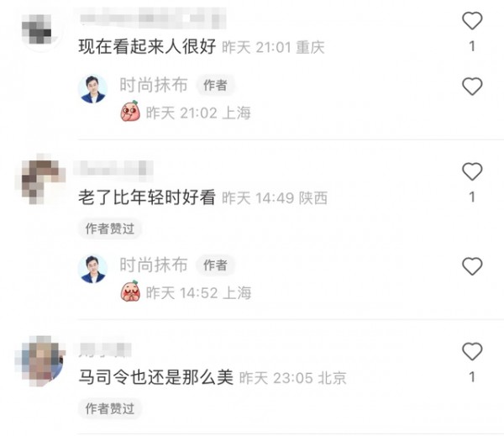Tap the peach emoji in the 14:52 reply
Viewport: 504px width, 436px height.
[x=130, y=291]
